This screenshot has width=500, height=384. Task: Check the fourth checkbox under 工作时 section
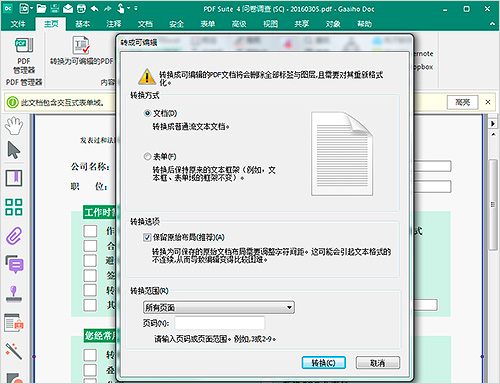[90, 276]
